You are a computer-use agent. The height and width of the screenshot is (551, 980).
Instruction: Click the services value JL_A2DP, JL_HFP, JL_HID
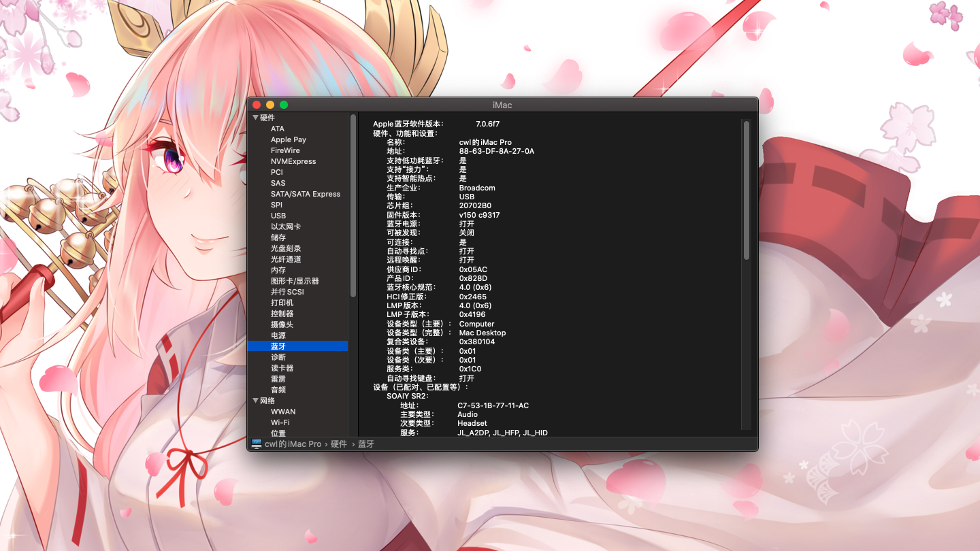click(502, 433)
